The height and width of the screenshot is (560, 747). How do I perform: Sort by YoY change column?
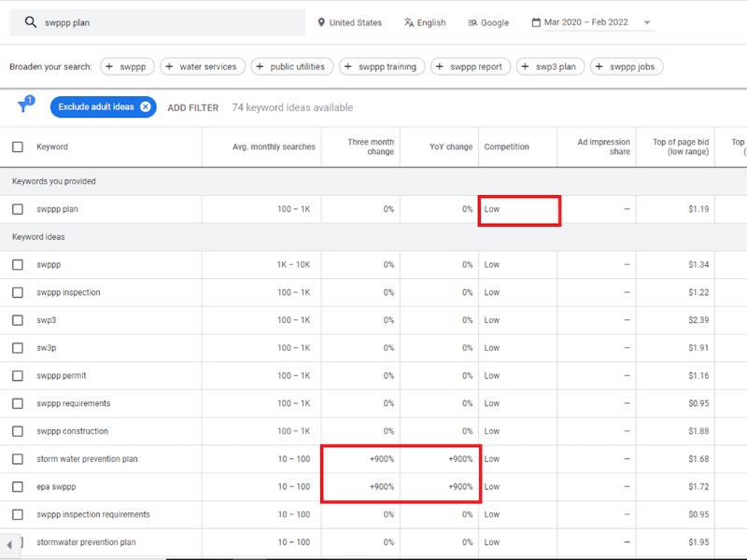pyautogui.click(x=451, y=147)
